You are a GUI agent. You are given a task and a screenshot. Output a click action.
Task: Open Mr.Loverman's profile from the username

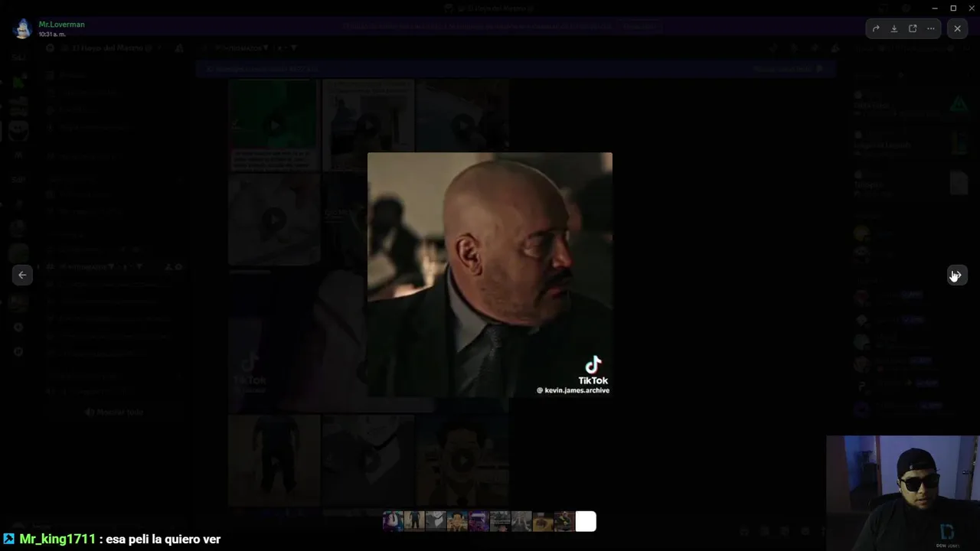click(62, 24)
